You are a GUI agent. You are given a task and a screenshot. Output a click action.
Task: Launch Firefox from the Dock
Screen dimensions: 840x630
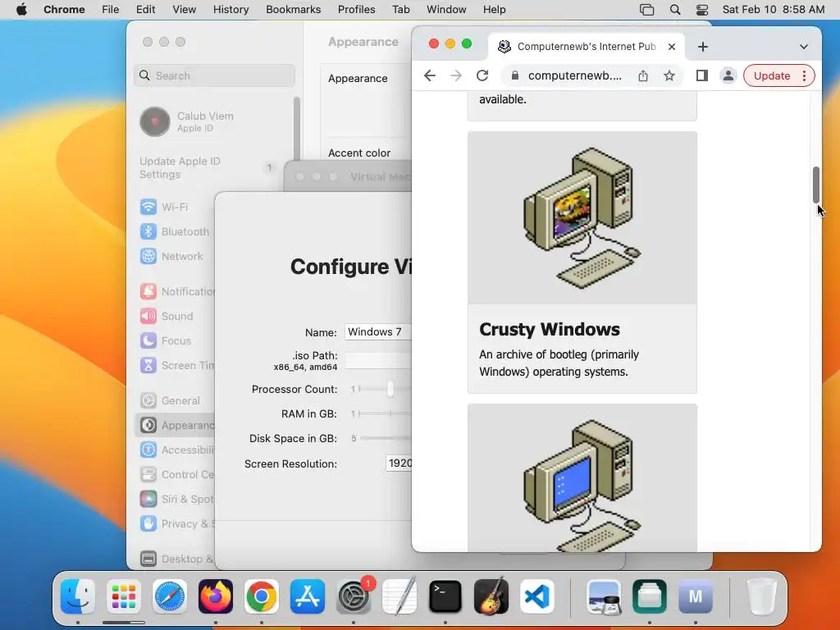pyautogui.click(x=216, y=596)
